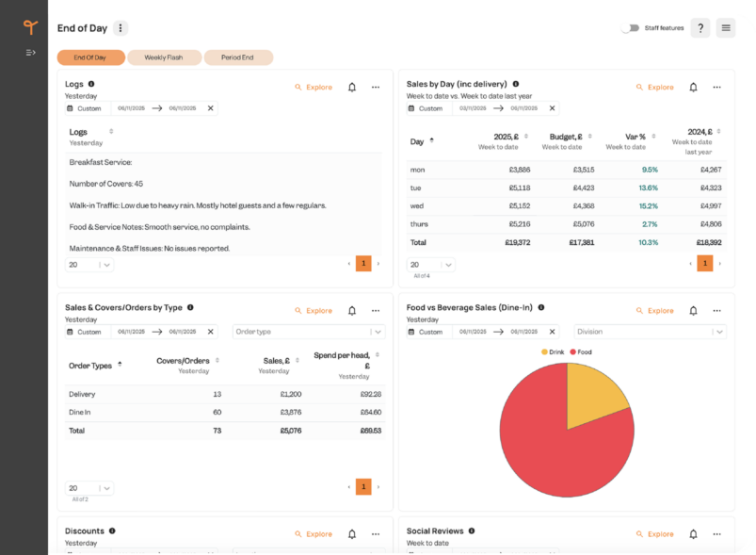This screenshot has width=756, height=555.
Task: Expand page size dropdown in Logs panel
Action: coord(89,265)
